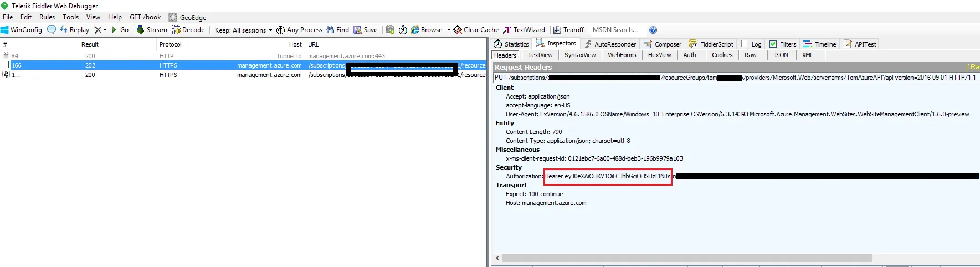Open the Keep: All sessions dropdown

pyautogui.click(x=243, y=30)
